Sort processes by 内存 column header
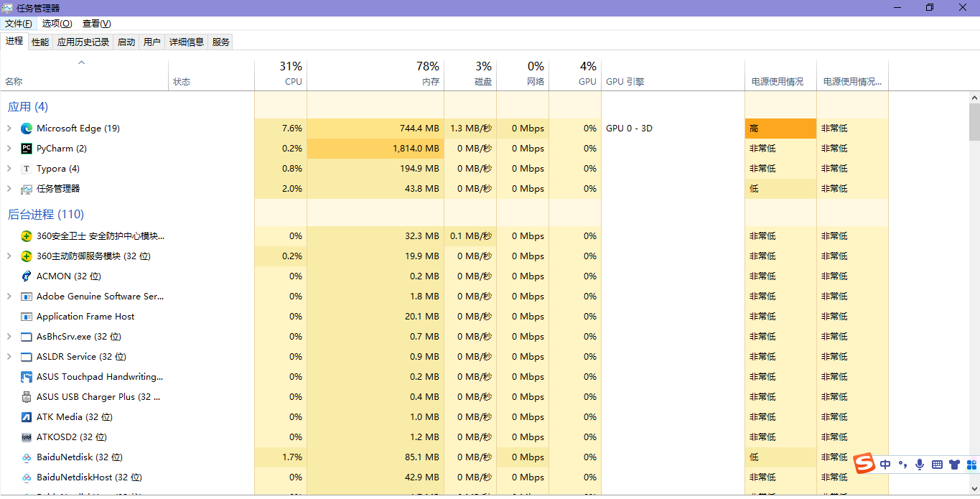 (x=430, y=82)
